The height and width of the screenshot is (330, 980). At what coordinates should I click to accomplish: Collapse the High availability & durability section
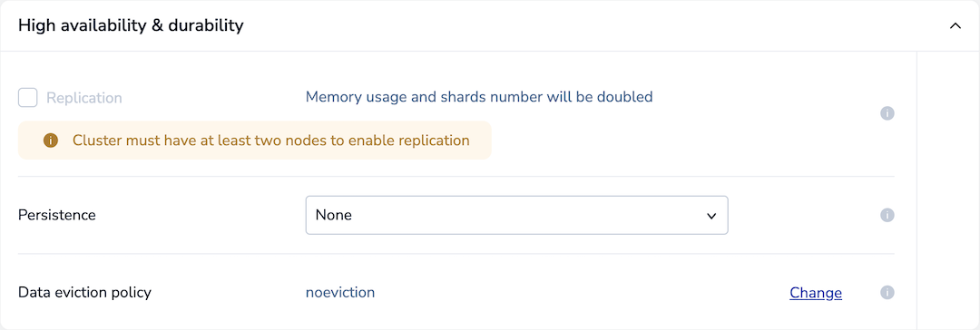coord(955,25)
